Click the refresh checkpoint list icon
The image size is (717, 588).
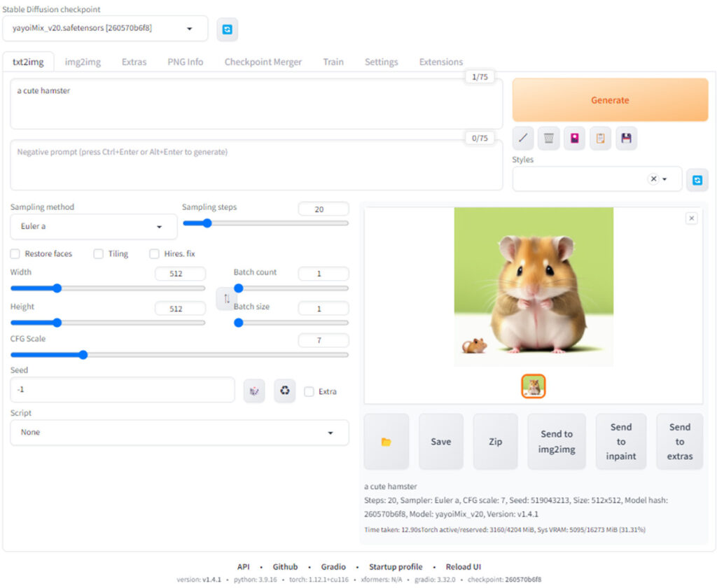(228, 29)
